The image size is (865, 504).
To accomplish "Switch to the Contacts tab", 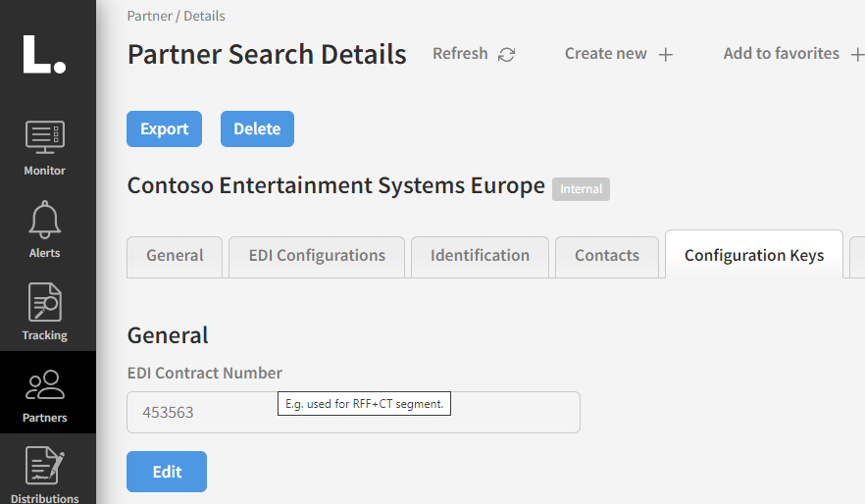I will point(607,256).
